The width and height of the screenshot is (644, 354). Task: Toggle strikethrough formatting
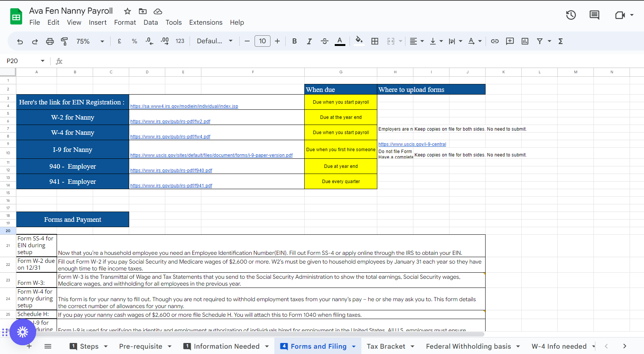324,41
